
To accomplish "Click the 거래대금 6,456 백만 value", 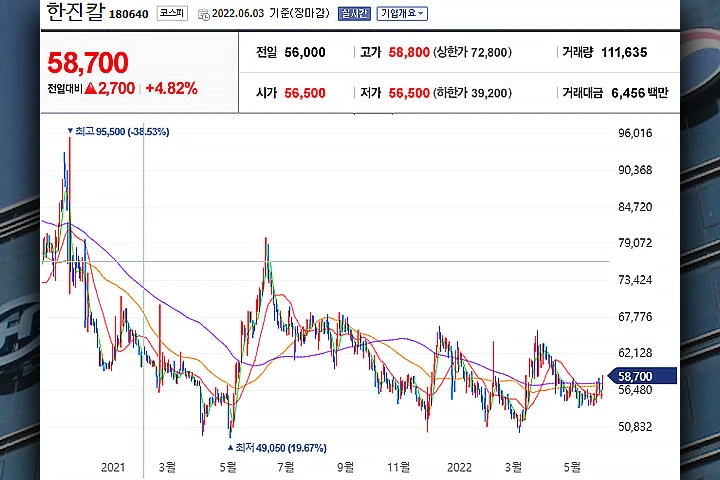I will (x=640, y=93).
